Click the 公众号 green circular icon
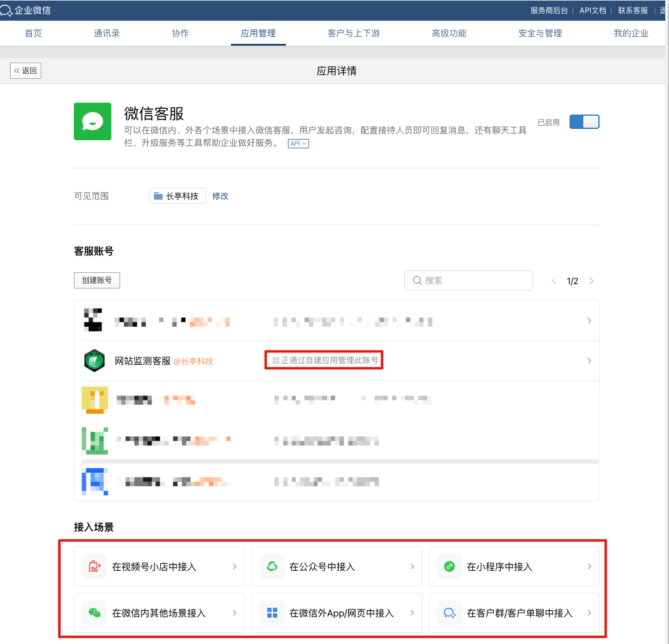 272,566
